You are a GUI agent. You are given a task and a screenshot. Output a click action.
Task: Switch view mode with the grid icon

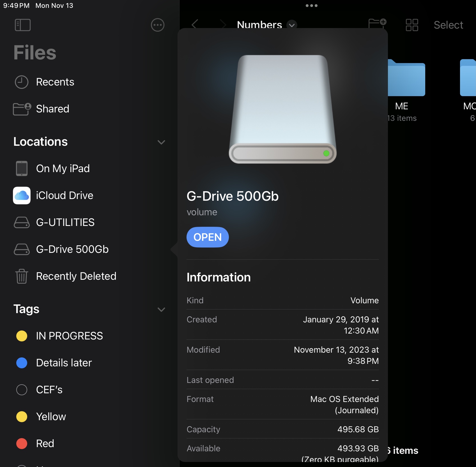[412, 25]
